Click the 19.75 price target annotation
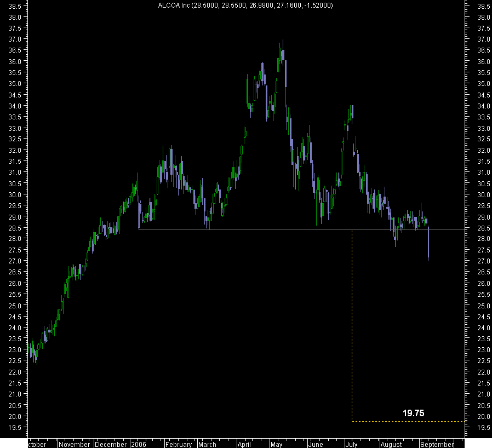The image size is (492, 448). click(413, 413)
